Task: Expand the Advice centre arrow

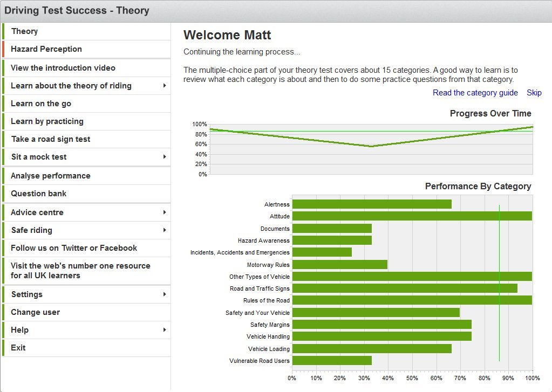Action: click(x=164, y=212)
